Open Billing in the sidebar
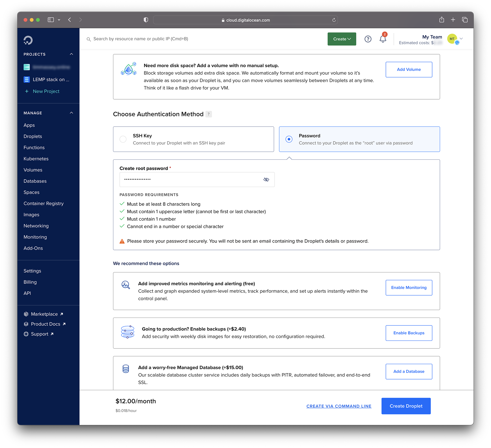This screenshot has height=448, width=491. point(30,282)
